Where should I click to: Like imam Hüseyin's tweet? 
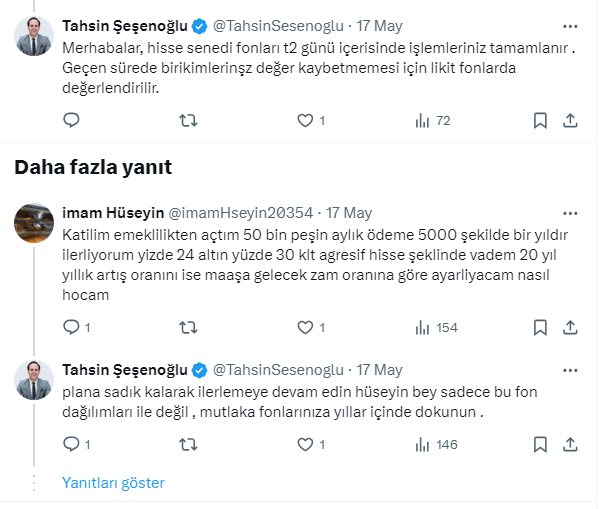305,327
